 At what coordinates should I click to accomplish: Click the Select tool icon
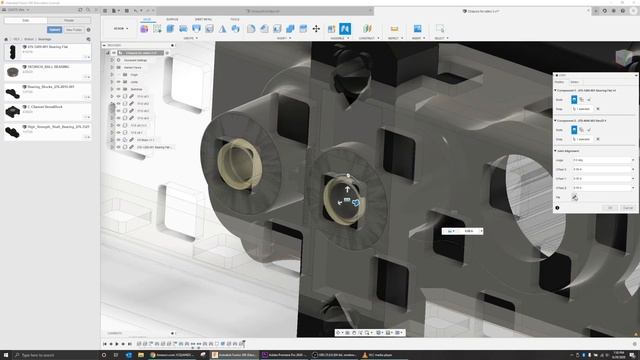point(440,29)
